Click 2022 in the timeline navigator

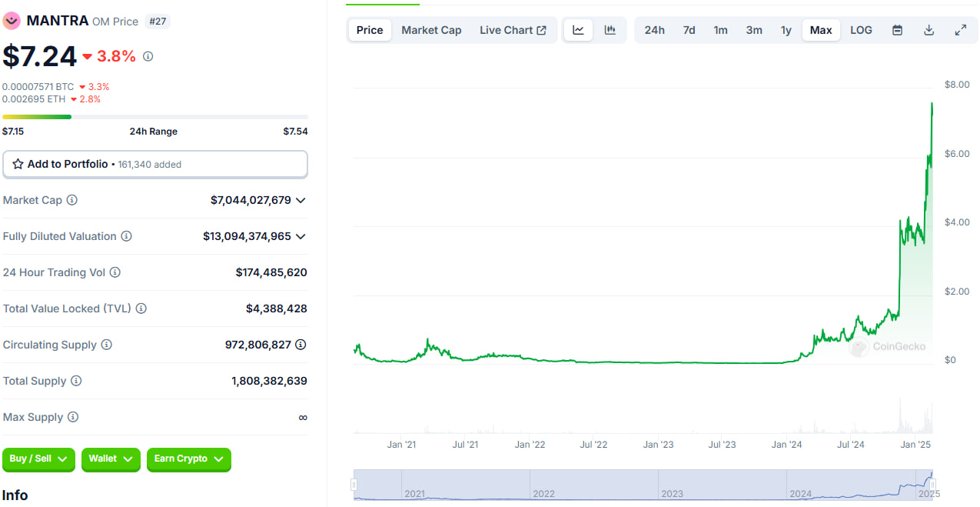coord(543,494)
